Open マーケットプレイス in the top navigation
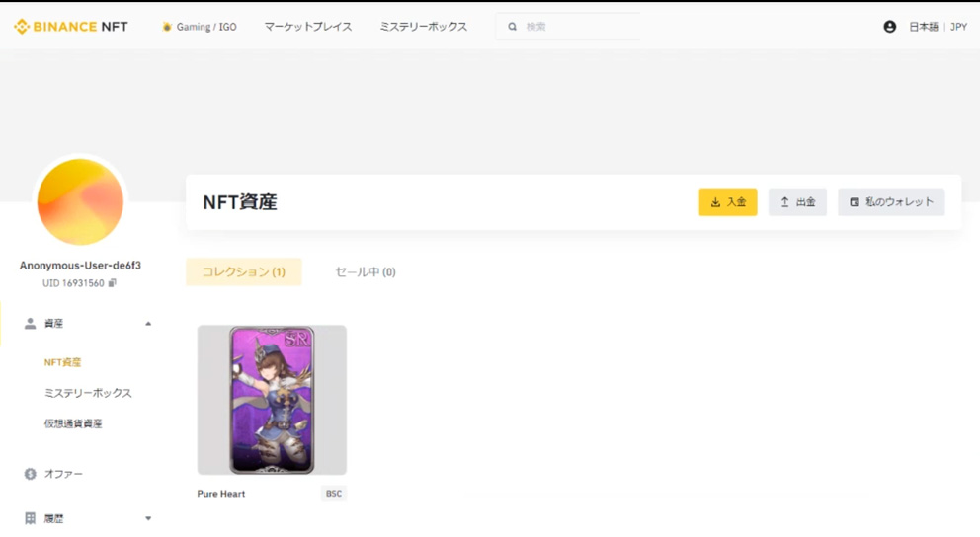 click(307, 27)
